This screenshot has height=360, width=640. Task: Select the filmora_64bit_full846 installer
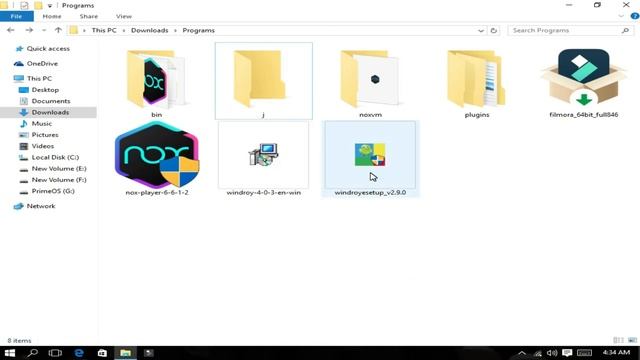(583, 78)
